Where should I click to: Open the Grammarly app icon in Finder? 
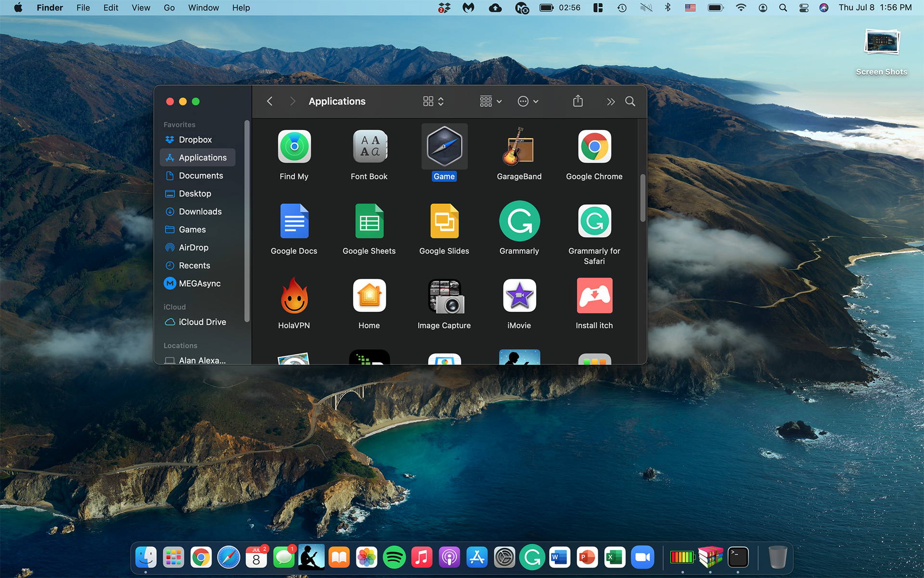[519, 221]
